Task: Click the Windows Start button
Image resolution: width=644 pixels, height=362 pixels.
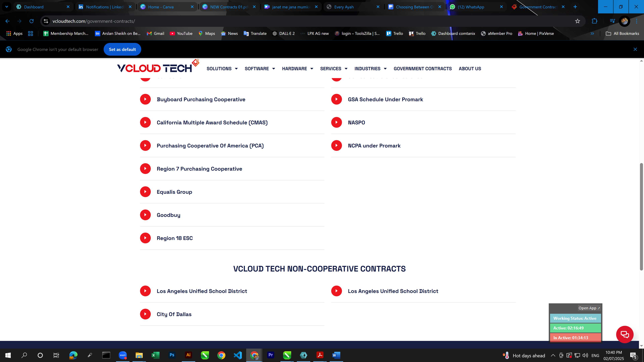Action: pyautogui.click(x=8, y=355)
